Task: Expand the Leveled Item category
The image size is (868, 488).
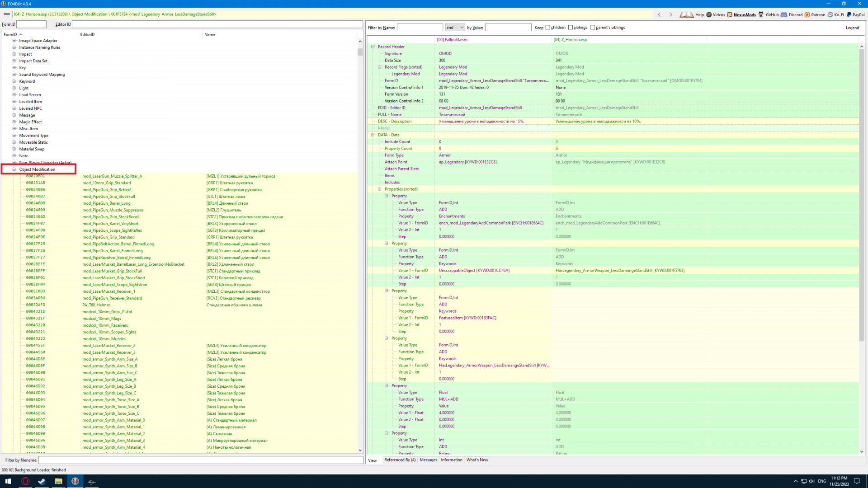Action: [14, 102]
